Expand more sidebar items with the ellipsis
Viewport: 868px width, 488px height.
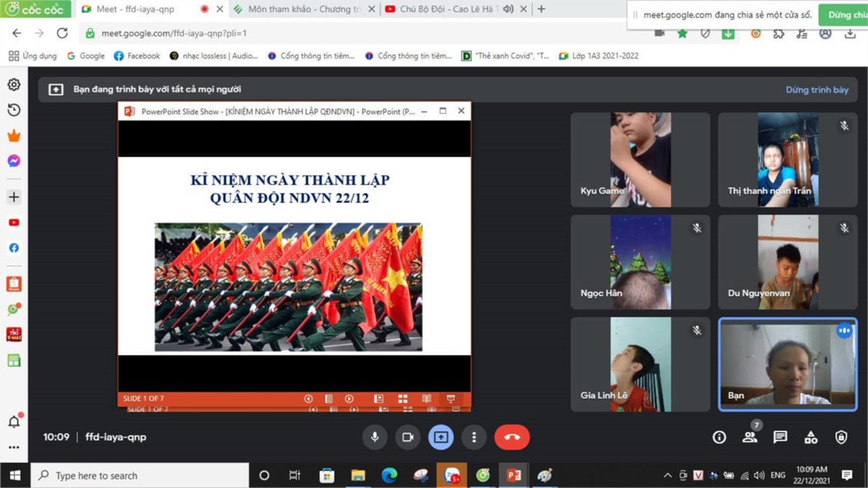tap(14, 447)
